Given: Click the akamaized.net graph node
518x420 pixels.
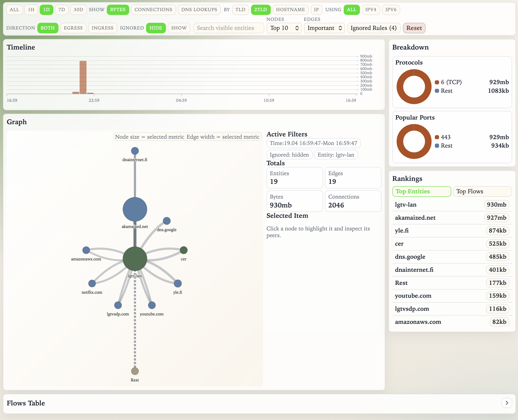Looking at the screenshot, I should 135,209.
